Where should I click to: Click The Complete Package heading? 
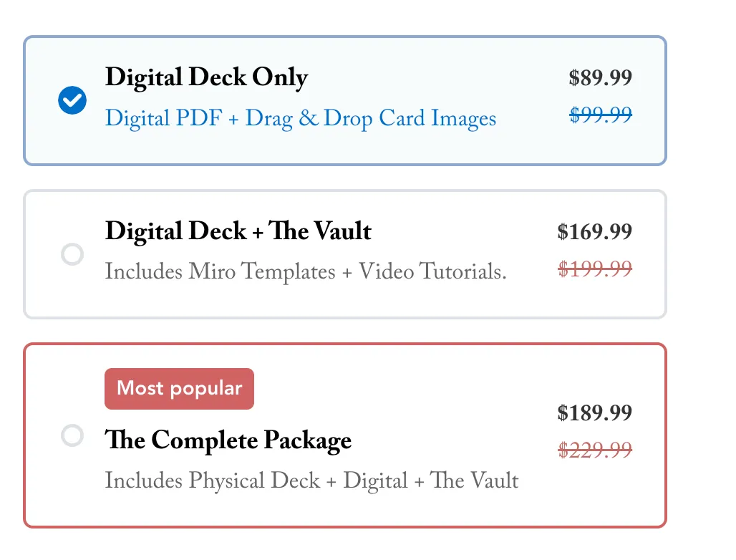point(228,440)
